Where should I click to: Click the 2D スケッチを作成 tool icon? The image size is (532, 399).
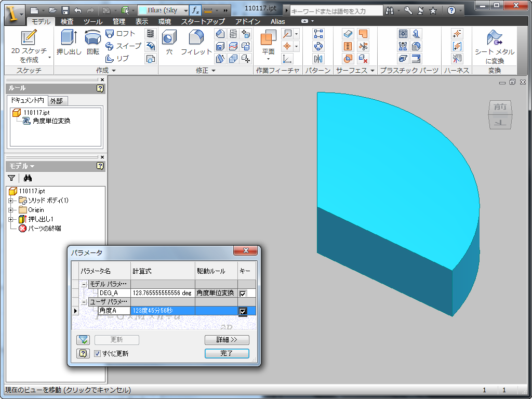(x=29, y=38)
